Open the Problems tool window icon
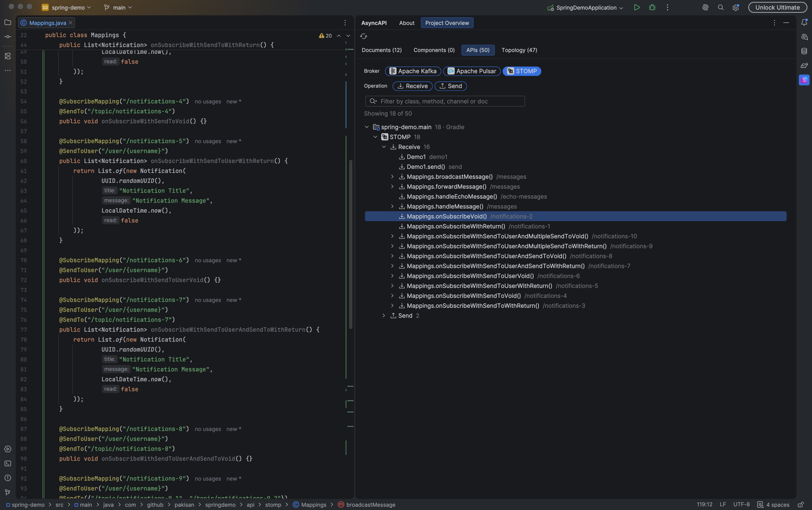Image resolution: width=812 pixels, height=510 pixels. [x=8, y=478]
